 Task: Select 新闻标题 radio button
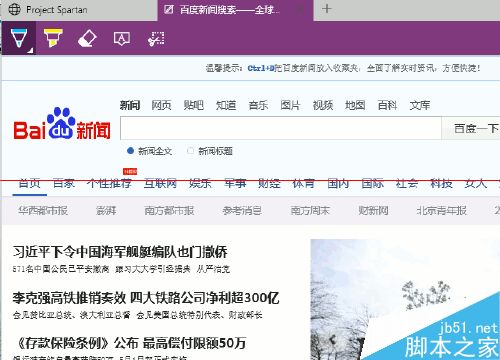click(190, 151)
